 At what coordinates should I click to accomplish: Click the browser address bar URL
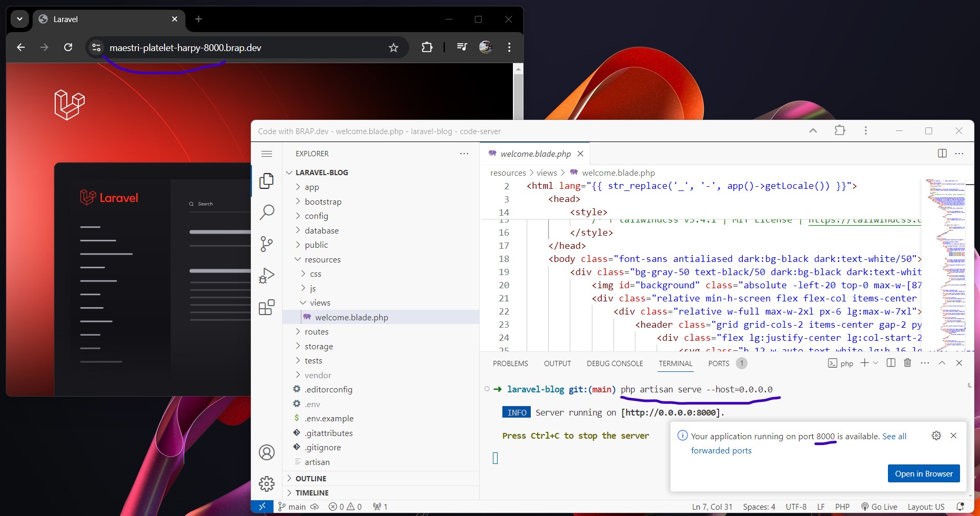tap(185, 47)
